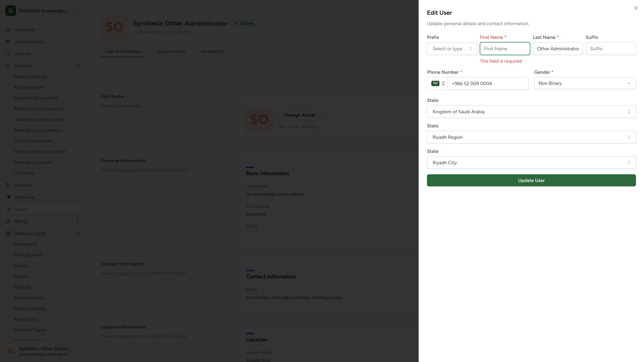Click the Resource sidebar icon
This screenshot has height=362, width=644.
(x=8, y=197)
